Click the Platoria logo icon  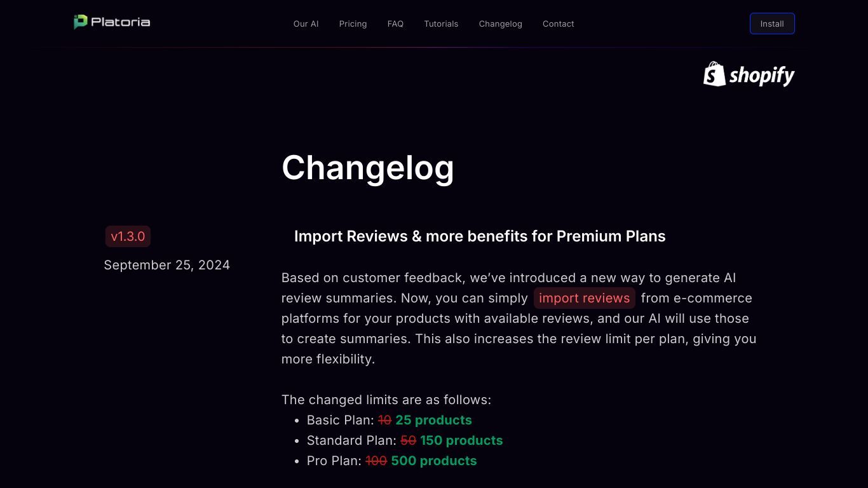pos(80,22)
